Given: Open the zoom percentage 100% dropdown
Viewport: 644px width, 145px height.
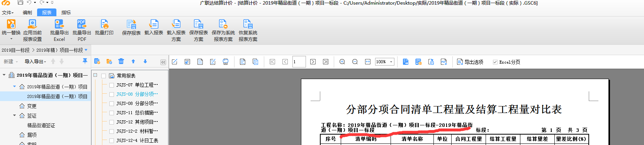Looking at the screenshot, I should (x=391, y=62).
